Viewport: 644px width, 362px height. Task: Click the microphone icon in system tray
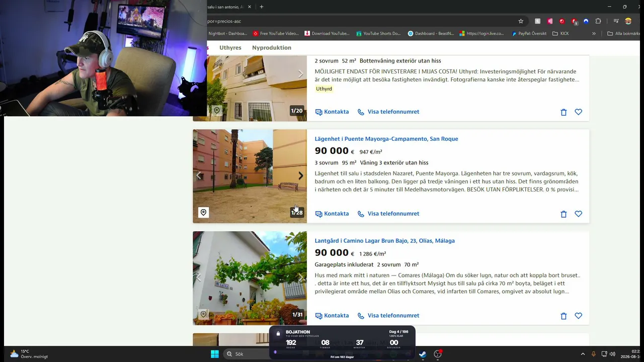point(594,354)
